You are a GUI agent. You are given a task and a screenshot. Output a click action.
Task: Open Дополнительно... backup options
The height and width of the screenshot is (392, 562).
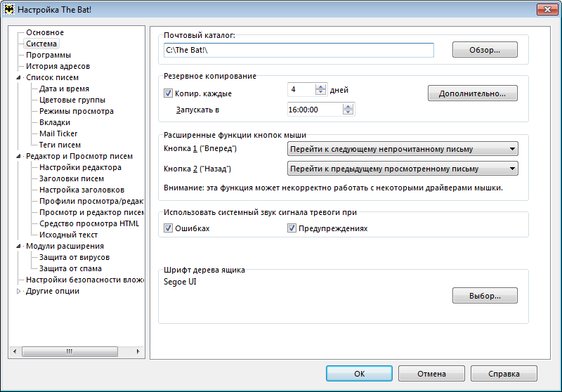pos(472,93)
